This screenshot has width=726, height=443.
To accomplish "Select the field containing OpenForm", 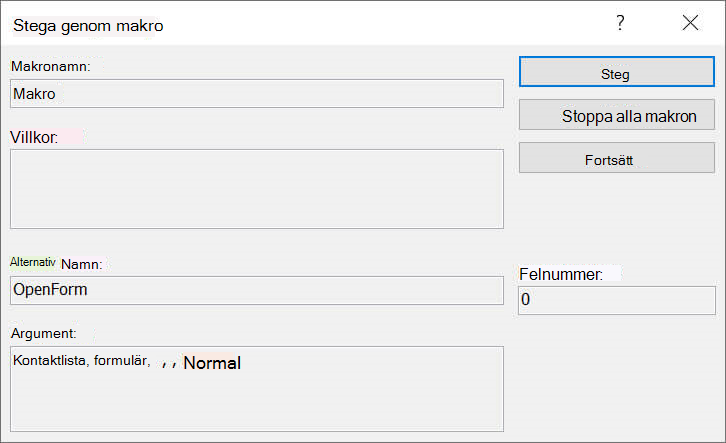I will click(257, 290).
